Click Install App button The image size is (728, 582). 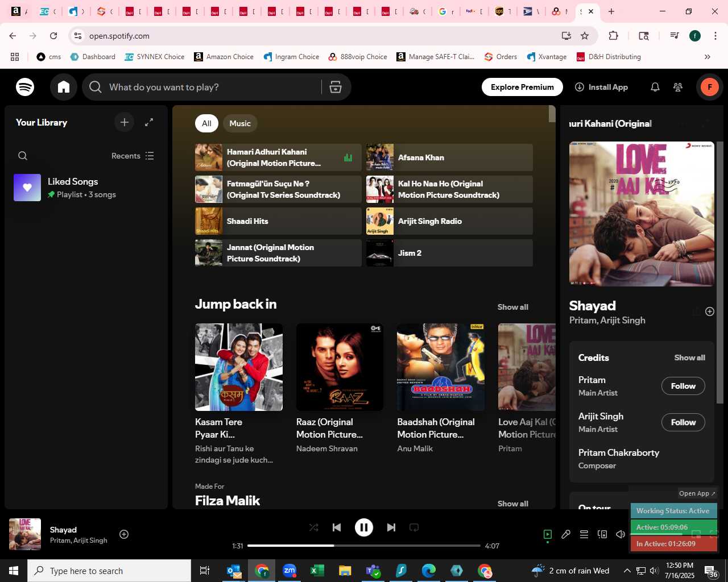click(602, 87)
